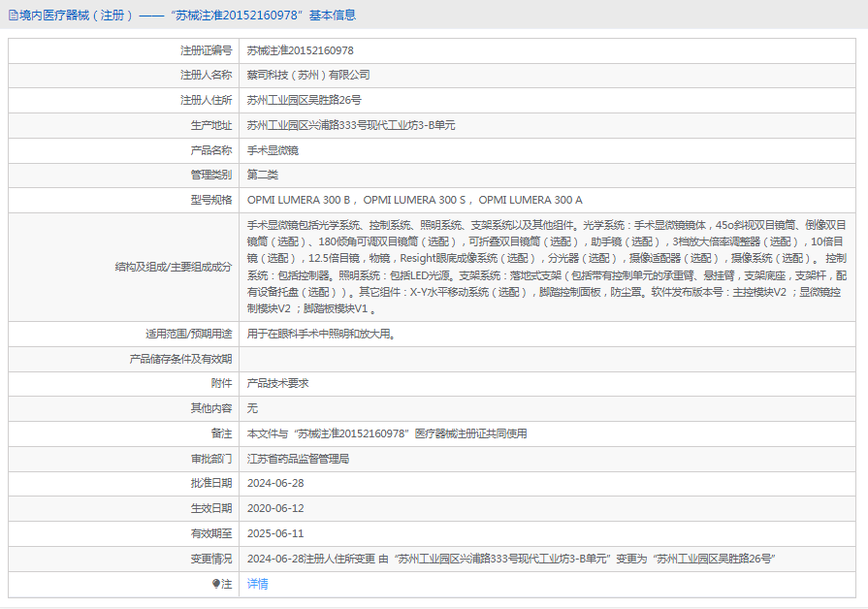The height and width of the screenshot is (609, 868).
Task: Click the structure and composition description text
Action: point(546,267)
